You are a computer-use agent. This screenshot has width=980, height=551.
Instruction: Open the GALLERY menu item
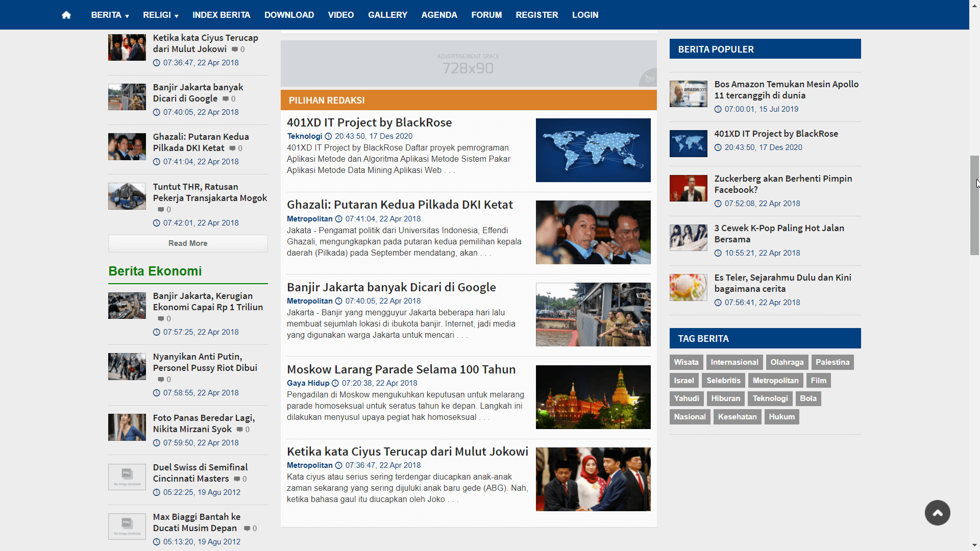(x=387, y=15)
